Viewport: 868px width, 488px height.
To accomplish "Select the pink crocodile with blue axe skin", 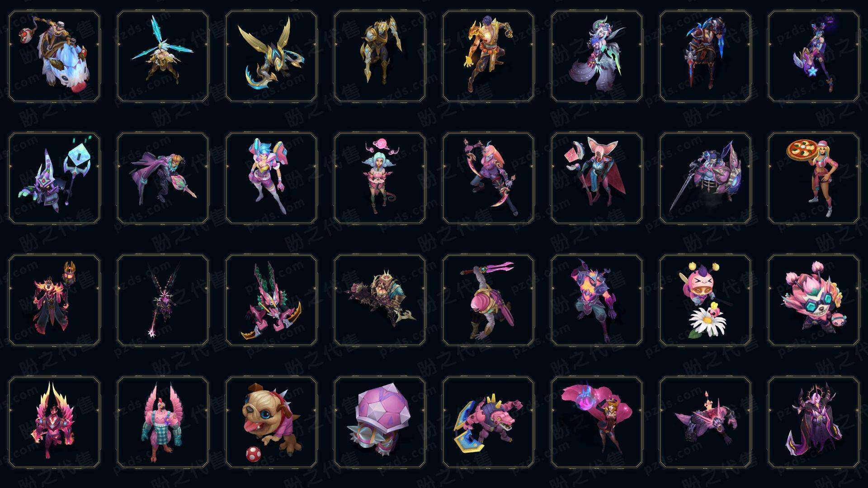I will click(488, 422).
